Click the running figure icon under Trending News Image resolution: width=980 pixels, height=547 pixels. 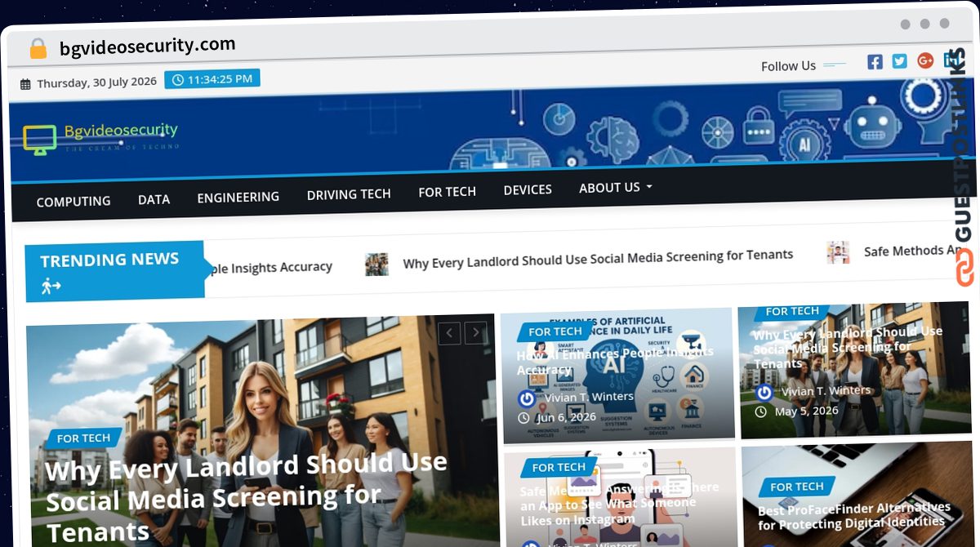click(x=51, y=287)
